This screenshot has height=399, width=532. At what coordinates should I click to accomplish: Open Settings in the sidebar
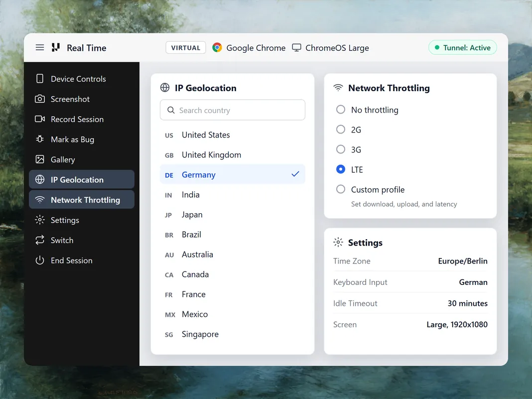pos(82,220)
